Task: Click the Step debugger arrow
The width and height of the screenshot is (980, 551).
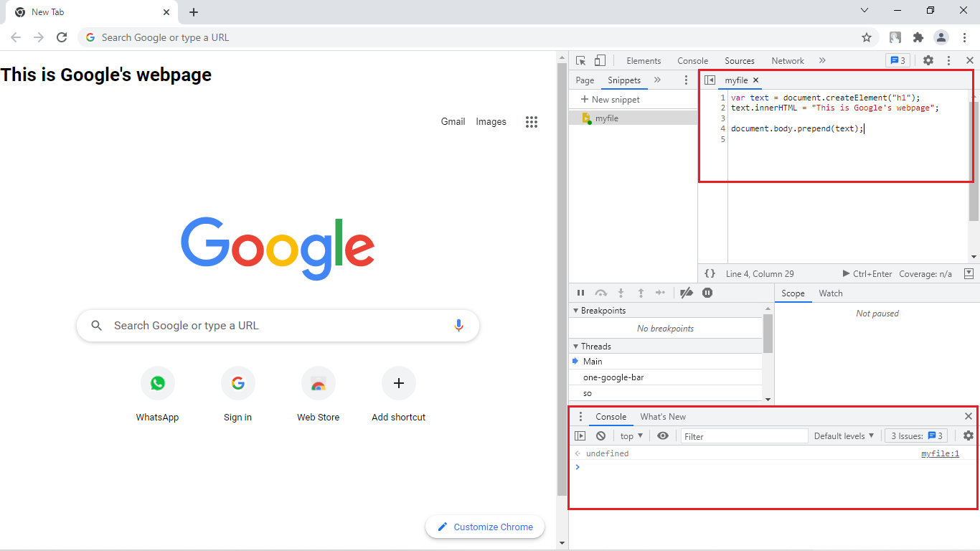Action: tap(661, 293)
